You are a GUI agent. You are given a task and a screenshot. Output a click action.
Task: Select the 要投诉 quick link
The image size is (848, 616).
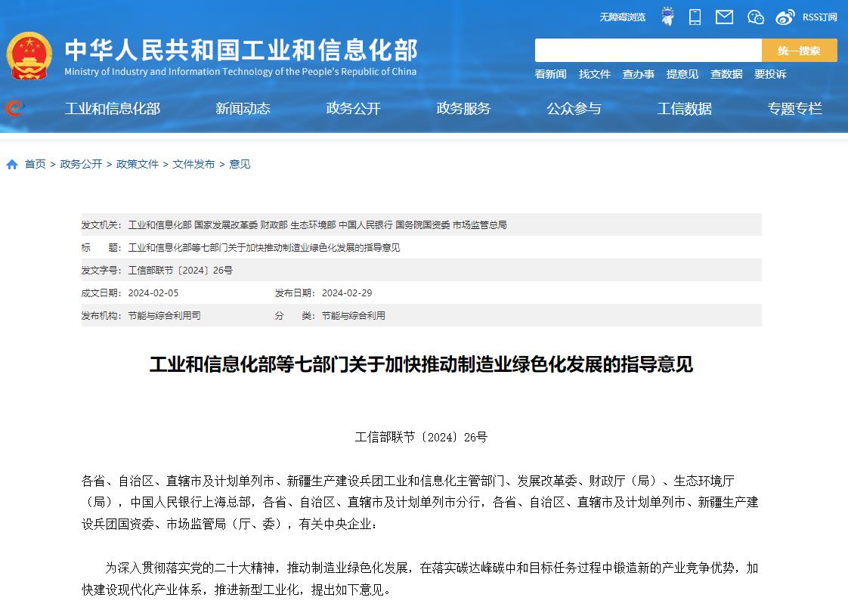point(770,74)
